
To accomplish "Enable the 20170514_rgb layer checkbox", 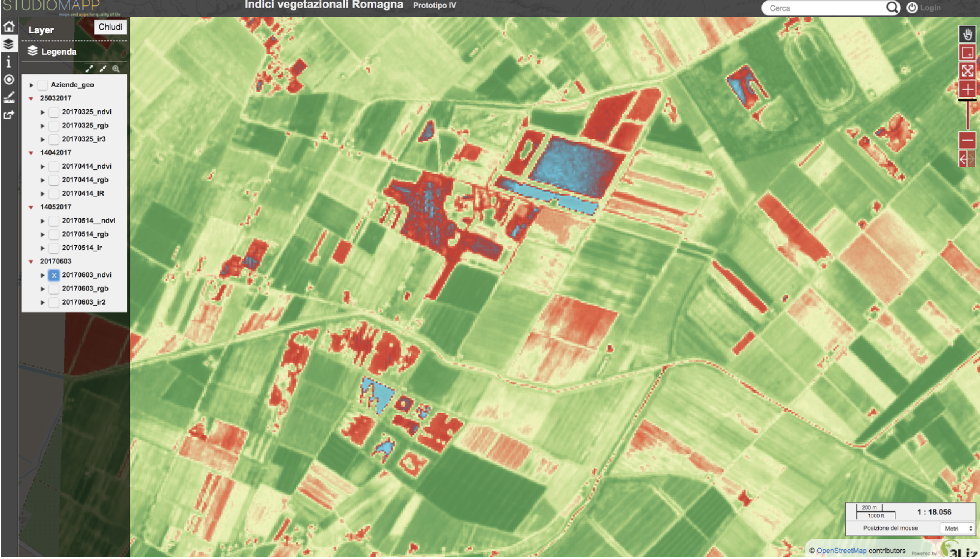I will tap(54, 234).
